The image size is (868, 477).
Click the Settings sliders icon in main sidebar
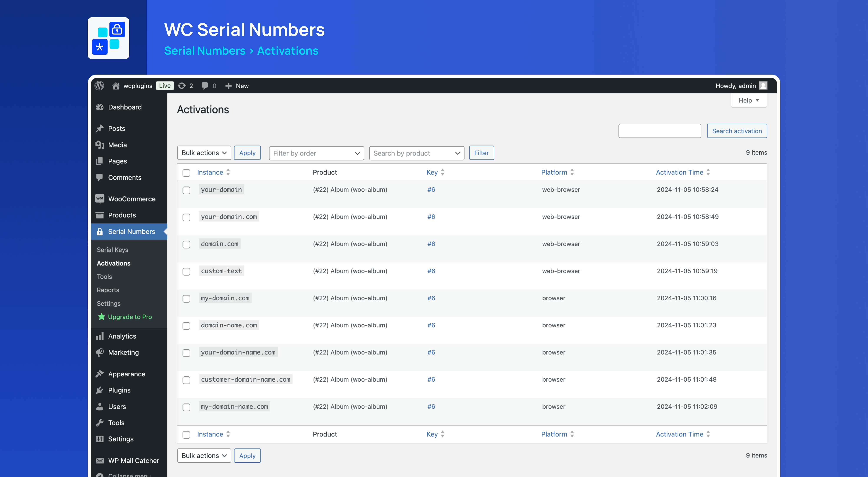pos(100,439)
